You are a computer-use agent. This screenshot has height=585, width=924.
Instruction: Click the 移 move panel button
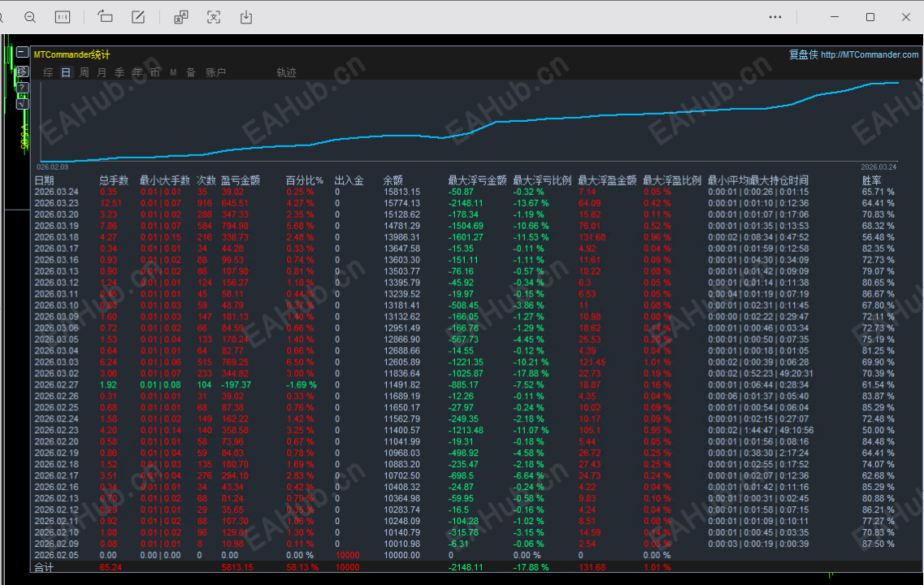[22, 71]
